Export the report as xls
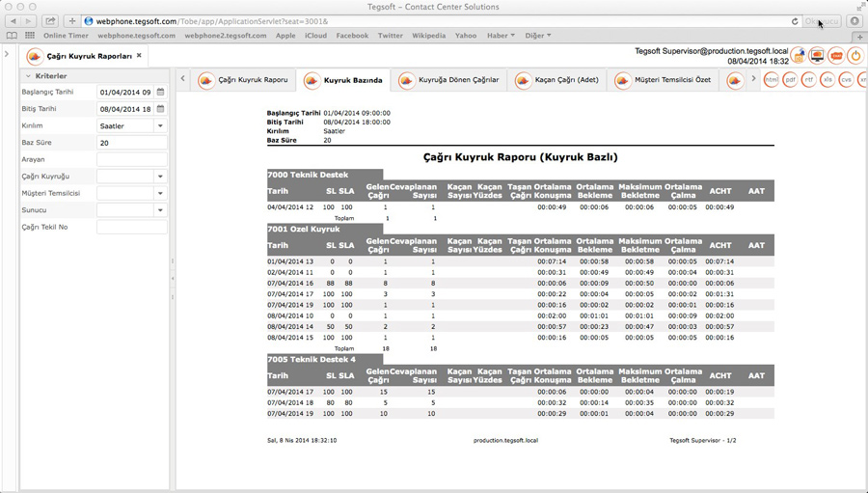 827,80
